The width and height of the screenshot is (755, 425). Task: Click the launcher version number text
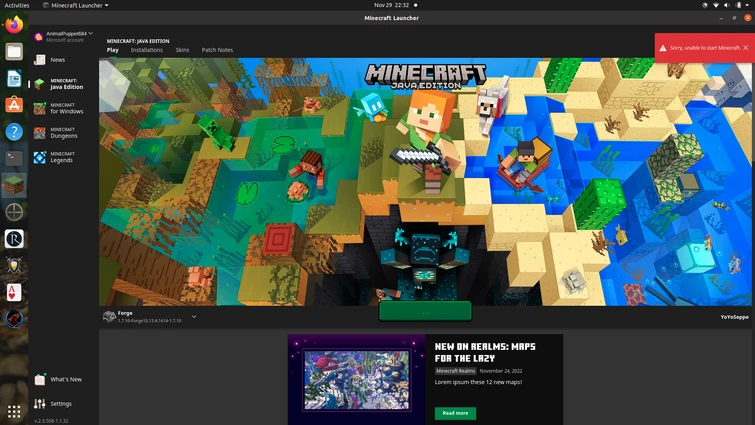tap(51, 421)
